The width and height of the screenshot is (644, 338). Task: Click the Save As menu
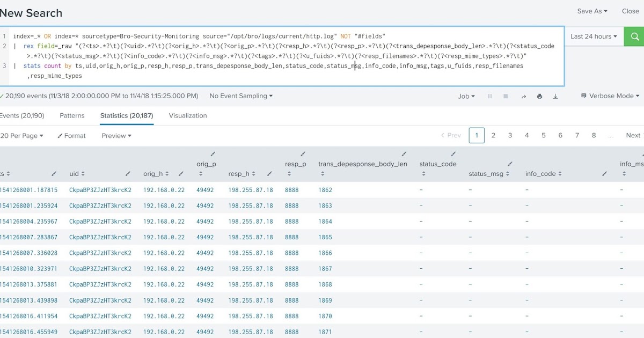point(592,11)
